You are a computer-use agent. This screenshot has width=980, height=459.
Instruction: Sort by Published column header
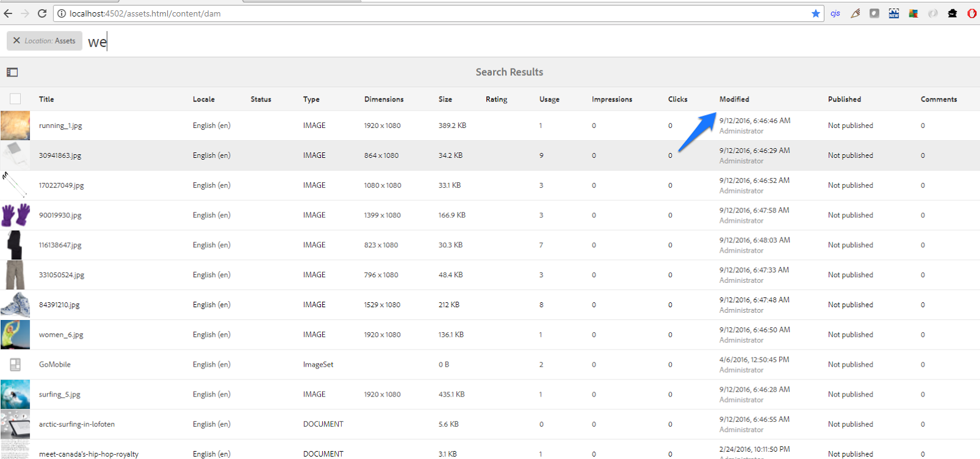pyautogui.click(x=845, y=99)
